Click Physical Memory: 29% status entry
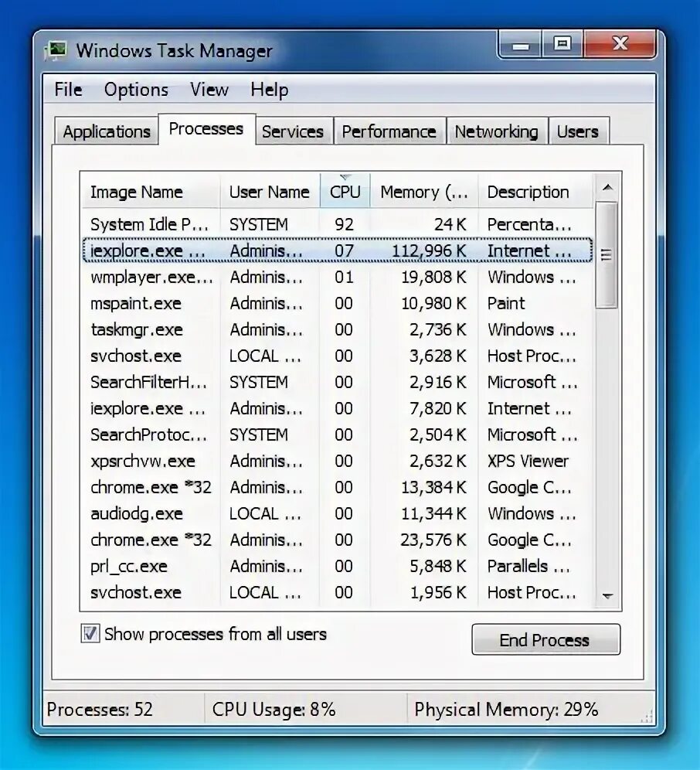700x770 pixels. coord(506,709)
